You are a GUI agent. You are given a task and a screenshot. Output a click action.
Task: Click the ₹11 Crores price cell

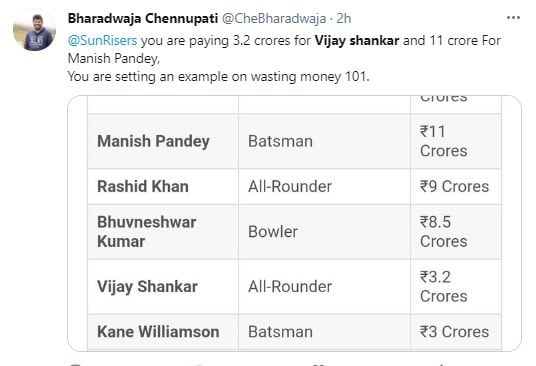coord(456,141)
